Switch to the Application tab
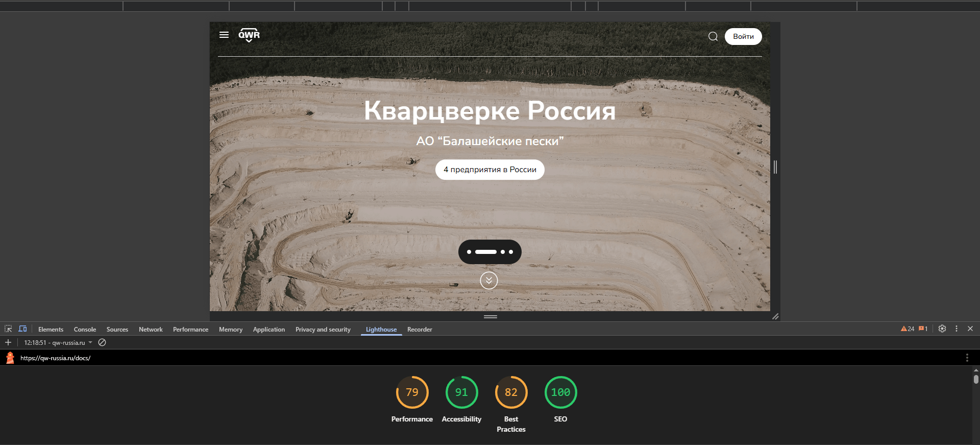Image resolution: width=980 pixels, height=445 pixels. [x=269, y=330]
